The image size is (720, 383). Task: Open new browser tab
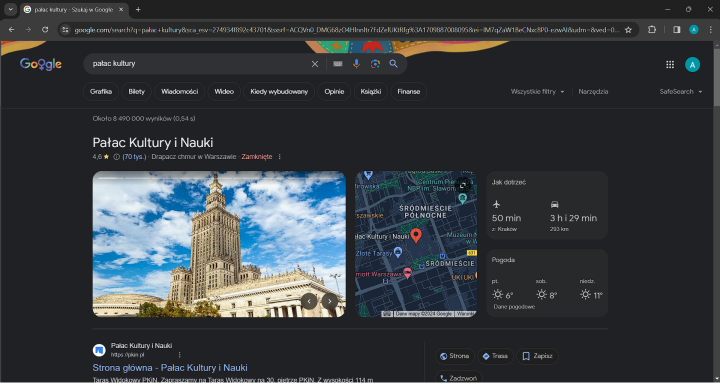[138, 9]
